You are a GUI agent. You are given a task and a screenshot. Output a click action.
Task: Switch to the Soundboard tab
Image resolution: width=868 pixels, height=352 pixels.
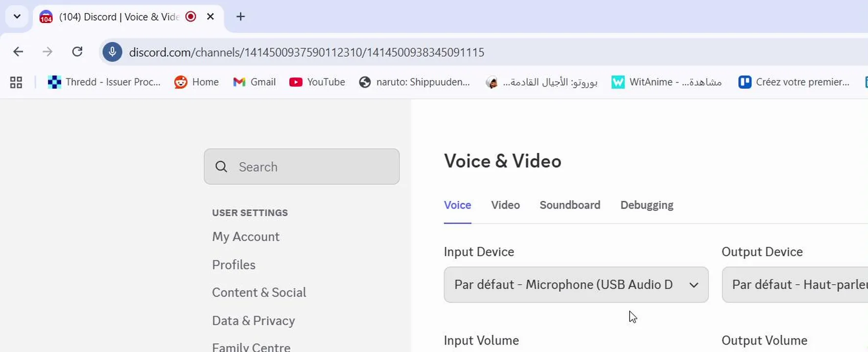pyautogui.click(x=570, y=205)
